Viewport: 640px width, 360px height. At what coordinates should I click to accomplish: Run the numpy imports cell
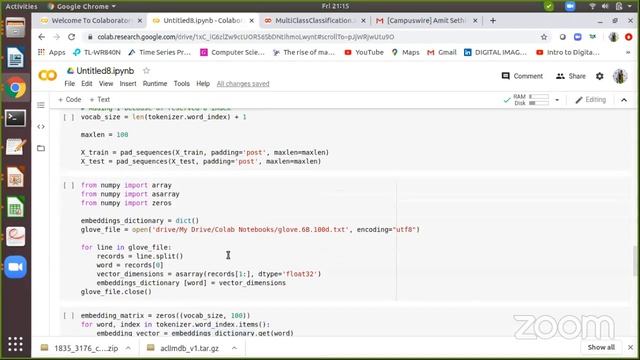69,185
